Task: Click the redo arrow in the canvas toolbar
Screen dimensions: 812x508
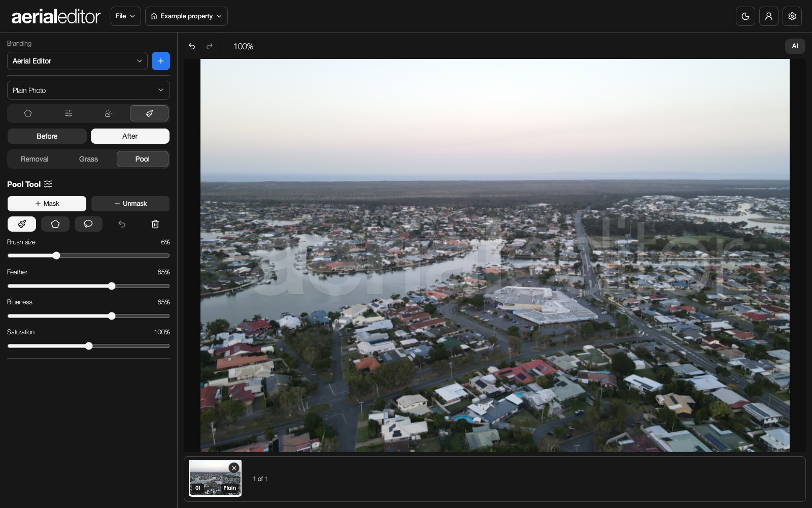Action: click(210, 46)
